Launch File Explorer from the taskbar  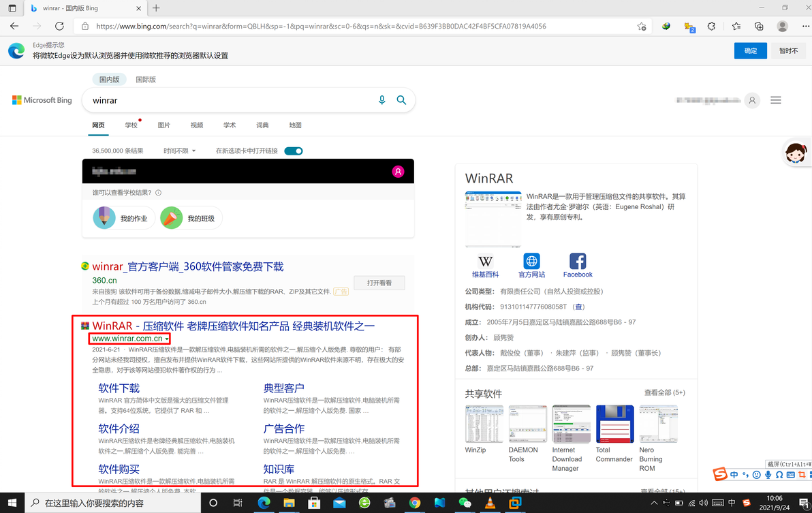coord(289,503)
